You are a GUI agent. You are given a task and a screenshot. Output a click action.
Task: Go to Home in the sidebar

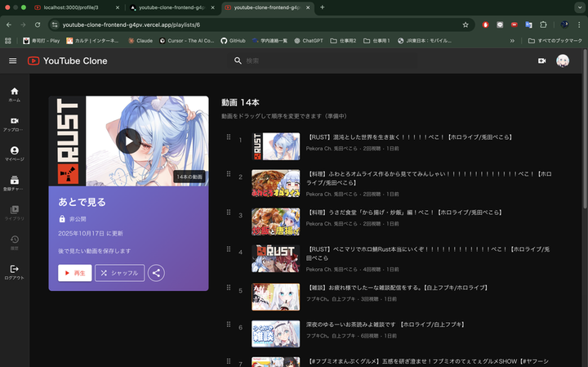(15, 95)
